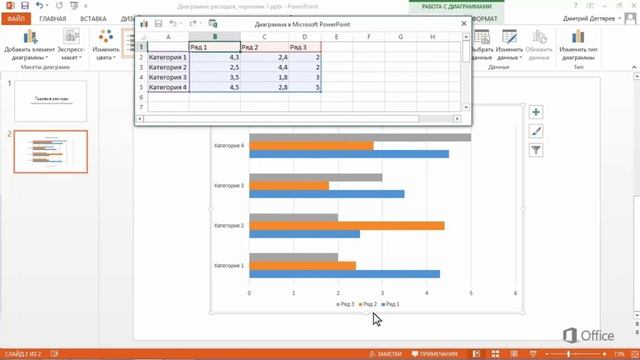Click the zoom slider handle in the status bar
640x360 pixels.
pos(569,354)
